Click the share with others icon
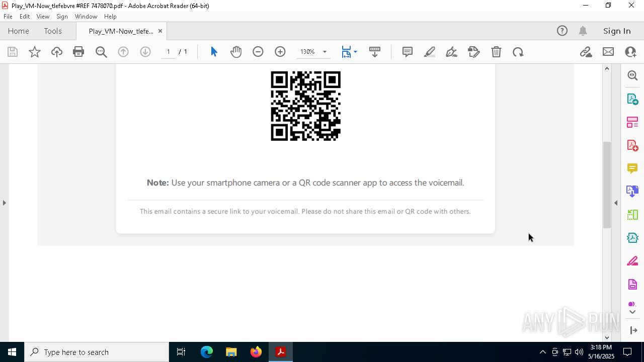The width and height of the screenshot is (644, 362). 630,52
